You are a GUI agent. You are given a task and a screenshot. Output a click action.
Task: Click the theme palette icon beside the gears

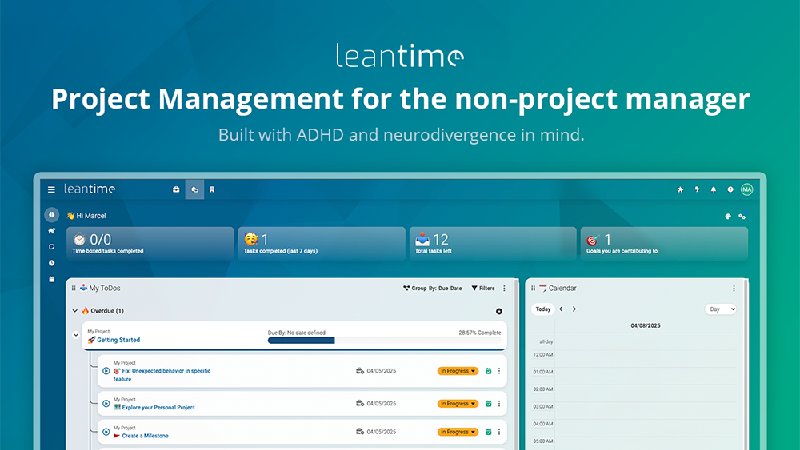point(728,216)
